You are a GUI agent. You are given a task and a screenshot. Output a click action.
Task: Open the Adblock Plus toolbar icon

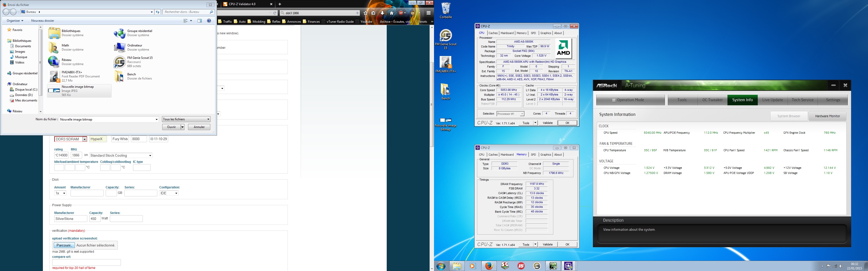(401, 13)
